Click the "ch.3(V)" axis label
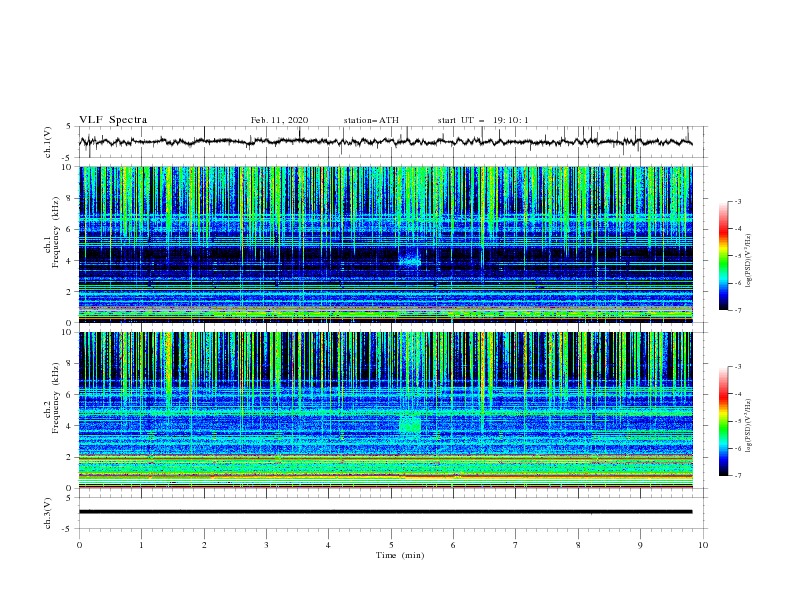Image resolution: width=792 pixels, height=612 pixels. coord(48,513)
